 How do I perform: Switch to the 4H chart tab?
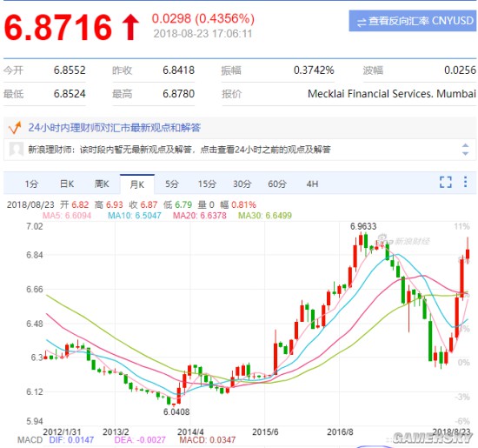click(x=312, y=184)
